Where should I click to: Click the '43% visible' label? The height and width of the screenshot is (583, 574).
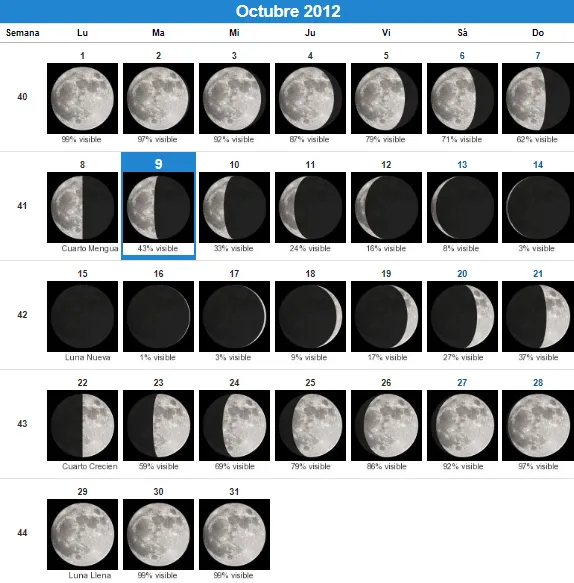click(x=158, y=248)
